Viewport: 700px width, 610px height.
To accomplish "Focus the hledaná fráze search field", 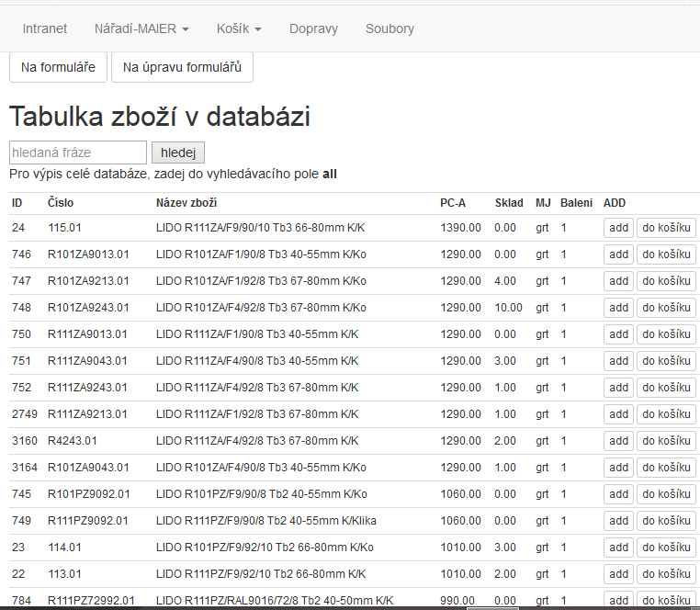I will [78, 152].
